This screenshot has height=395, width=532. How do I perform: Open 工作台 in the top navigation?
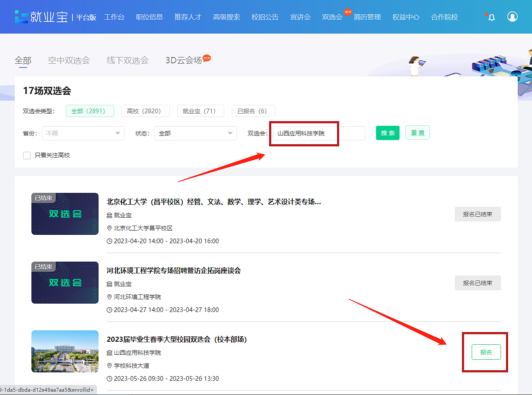[114, 17]
